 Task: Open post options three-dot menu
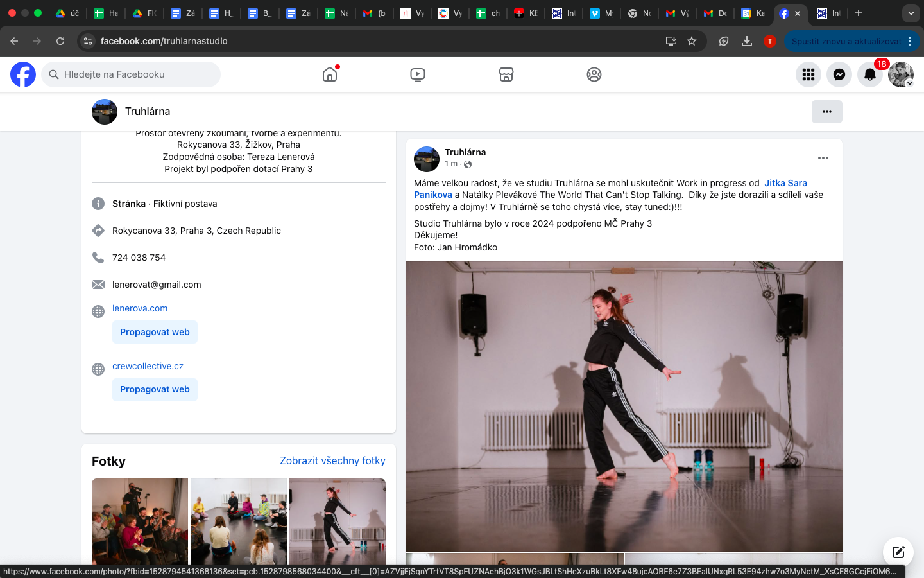[x=823, y=158]
